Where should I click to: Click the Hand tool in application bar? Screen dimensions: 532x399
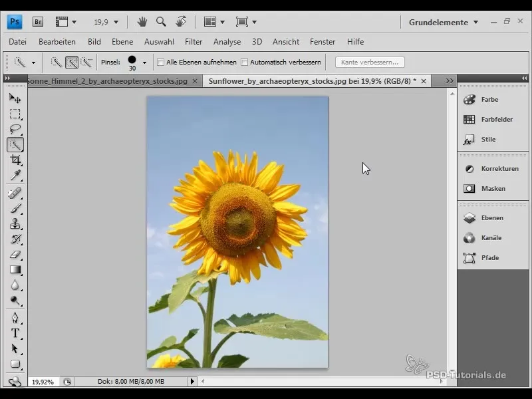[x=142, y=22]
